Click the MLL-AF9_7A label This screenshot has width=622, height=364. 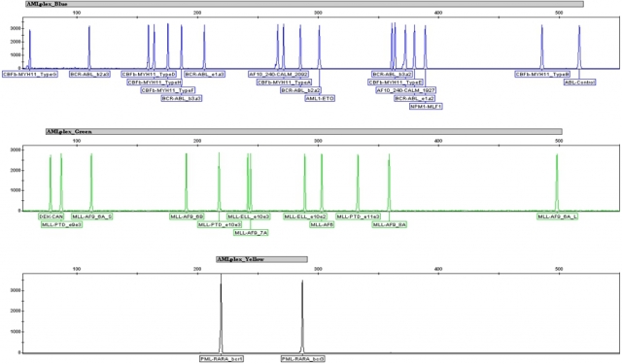(251, 233)
